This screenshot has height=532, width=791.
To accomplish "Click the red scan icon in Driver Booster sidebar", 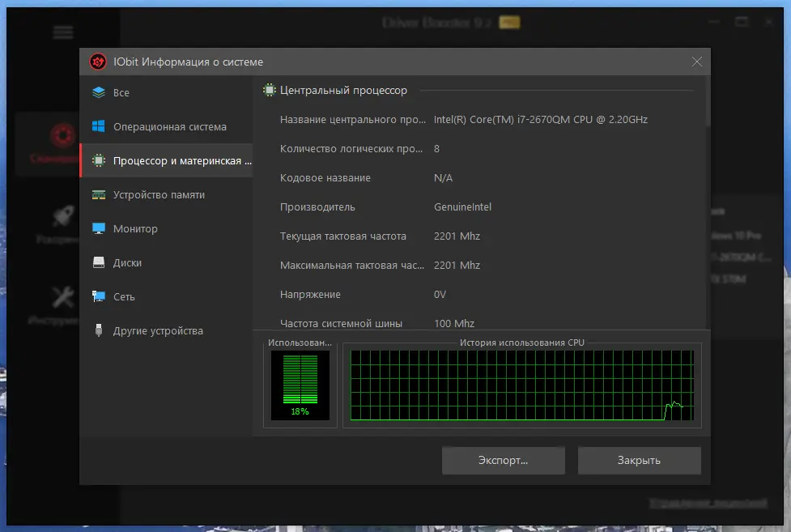I will pyautogui.click(x=62, y=135).
